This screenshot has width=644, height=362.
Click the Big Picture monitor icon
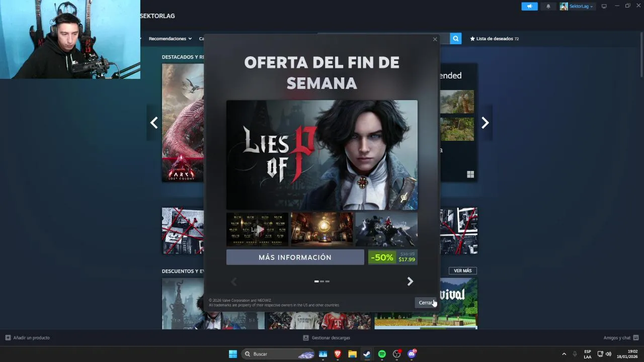click(604, 6)
